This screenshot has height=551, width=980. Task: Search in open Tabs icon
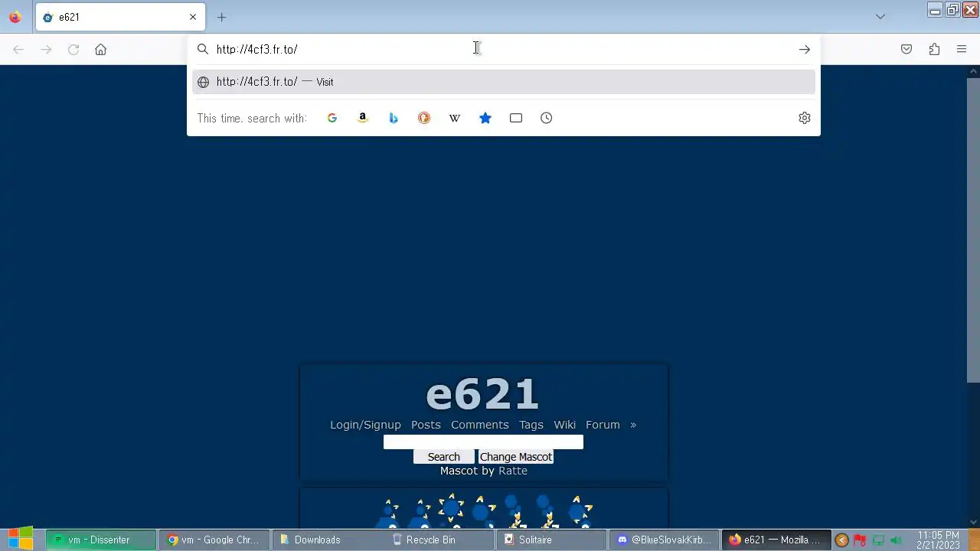click(516, 118)
